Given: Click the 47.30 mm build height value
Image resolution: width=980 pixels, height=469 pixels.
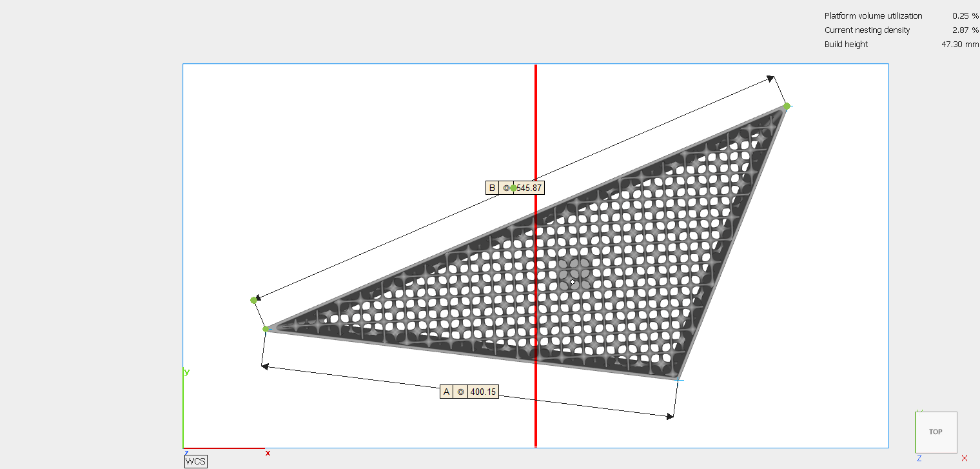Looking at the screenshot, I should tap(960, 45).
